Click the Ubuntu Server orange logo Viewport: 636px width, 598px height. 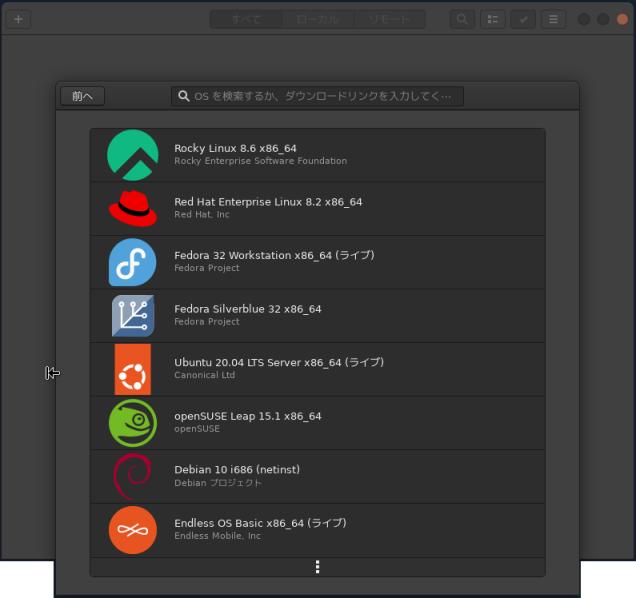pyautogui.click(x=133, y=369)
